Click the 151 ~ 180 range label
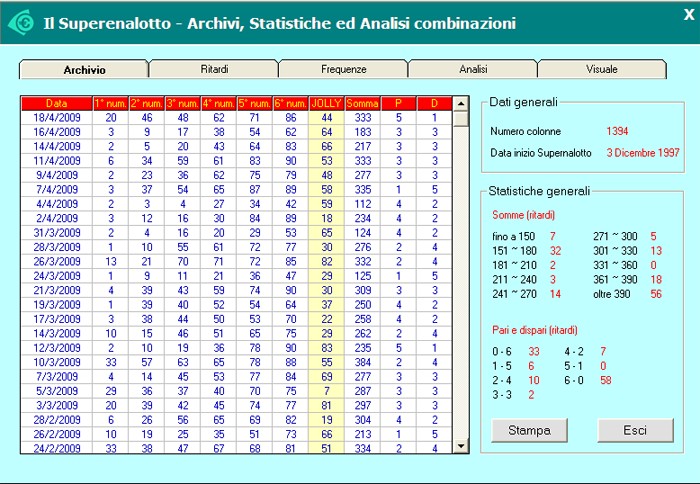 coord(514,251)
